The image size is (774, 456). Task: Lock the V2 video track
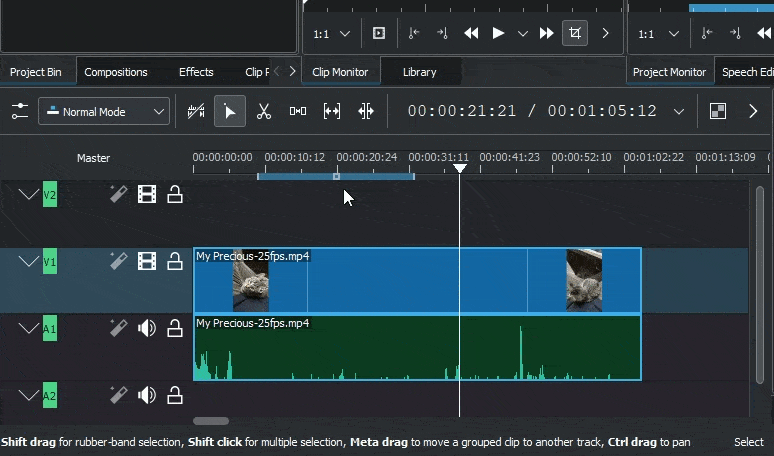175,194
